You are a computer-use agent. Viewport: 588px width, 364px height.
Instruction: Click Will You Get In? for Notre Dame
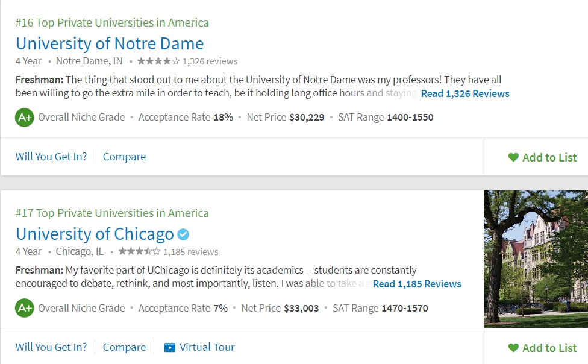click(x=51, y=157)
